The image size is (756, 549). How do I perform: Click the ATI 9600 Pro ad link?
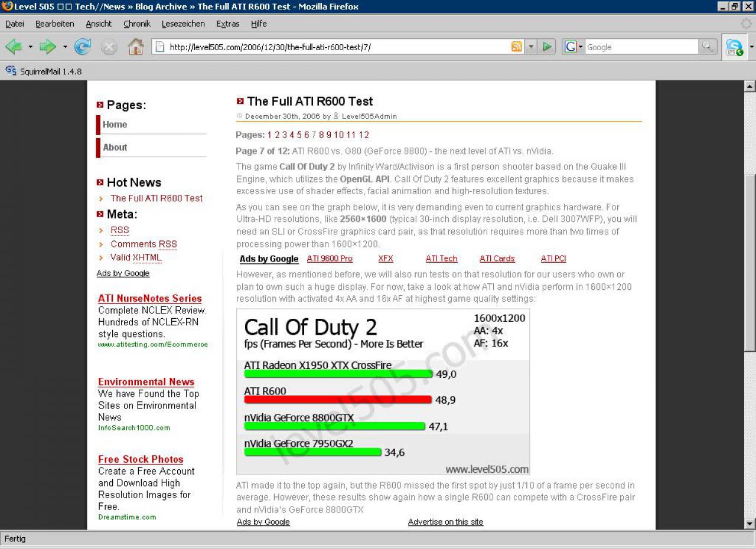click(330, 259)
